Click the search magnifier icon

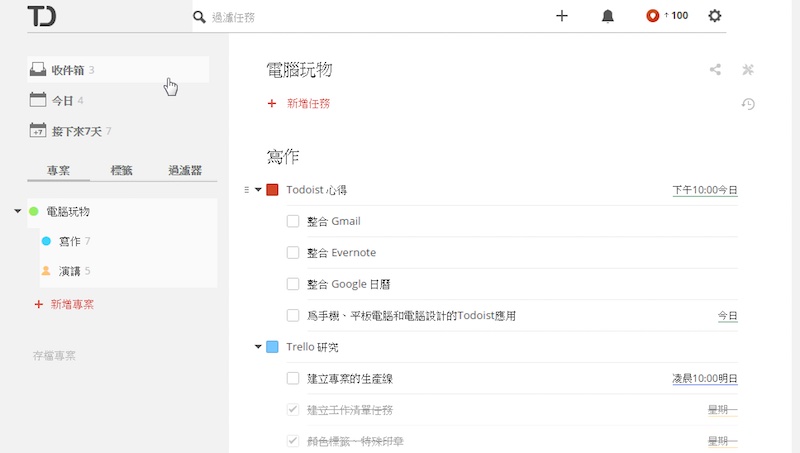point(199,17)
